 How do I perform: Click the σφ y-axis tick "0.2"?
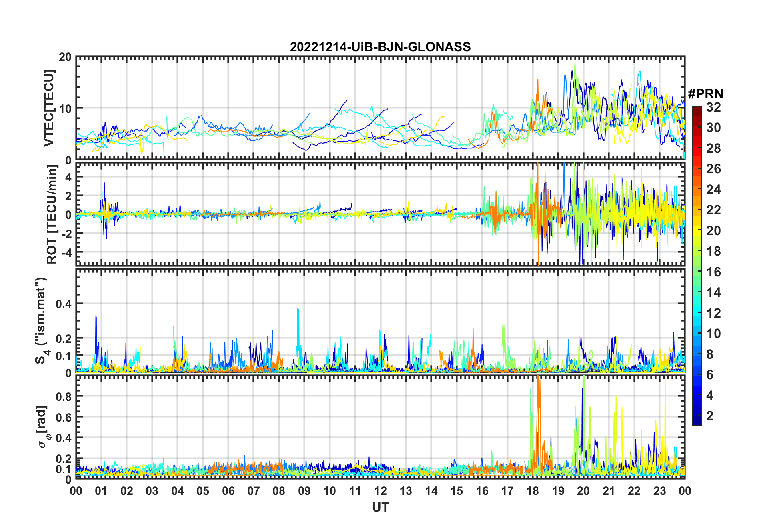(64, 459)
